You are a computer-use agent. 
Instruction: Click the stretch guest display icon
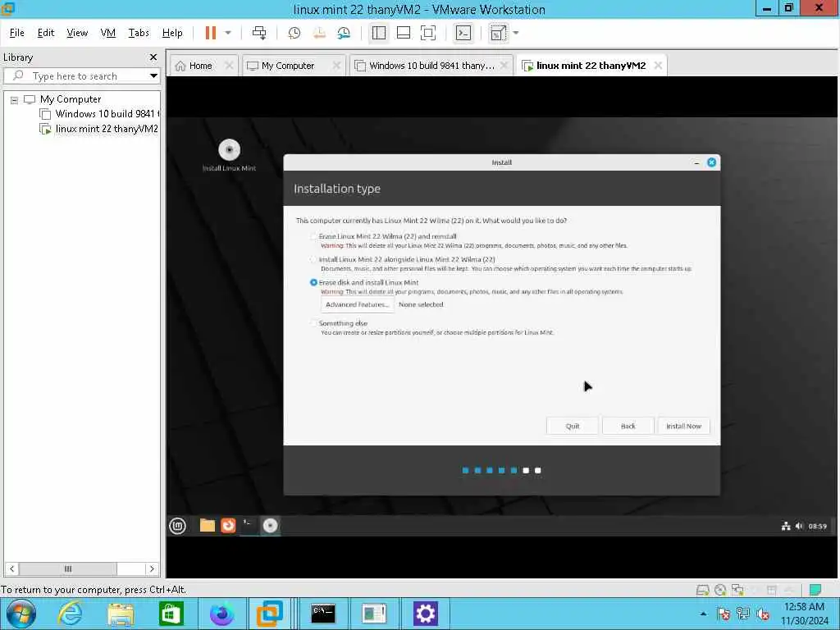(x=498, y=33)
